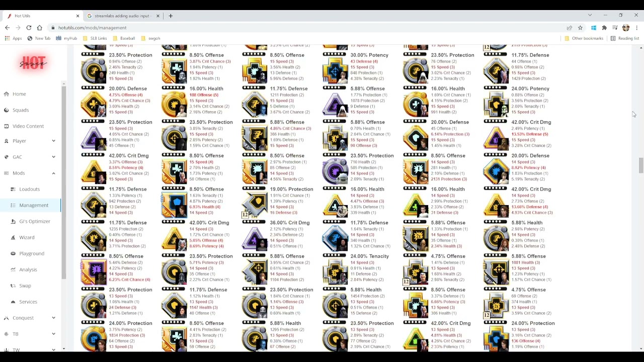This screenshot has width=644, height=362.
Task: Open the mod Wizard page
Action: coord(27,237)
